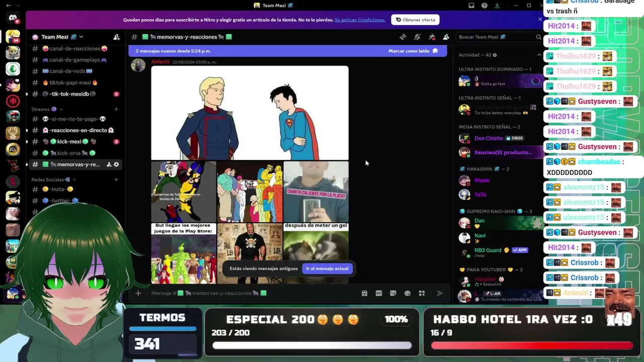Open the gift icon in message bar
Screen dimensions: 644x362
click(364, 293)
